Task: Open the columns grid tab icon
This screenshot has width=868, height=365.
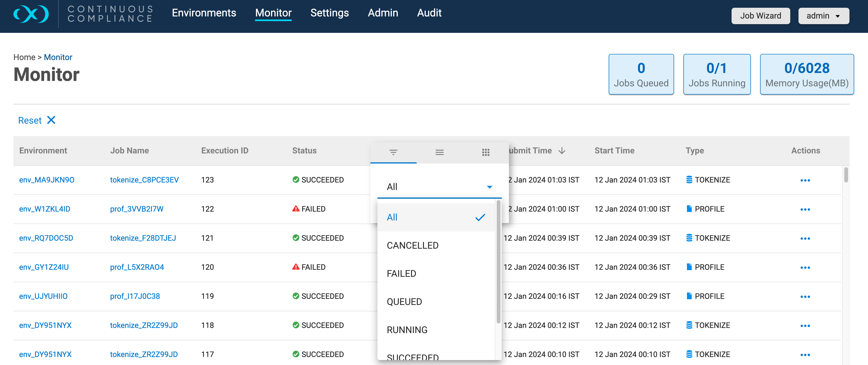Action: click(486, 152)
